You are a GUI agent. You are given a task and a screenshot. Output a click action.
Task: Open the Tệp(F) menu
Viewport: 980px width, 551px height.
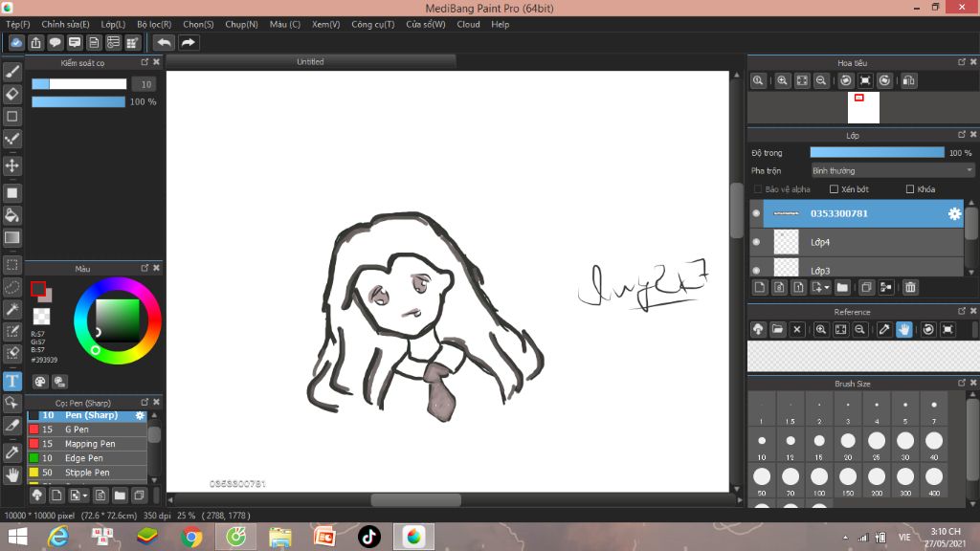pos(18,24)
